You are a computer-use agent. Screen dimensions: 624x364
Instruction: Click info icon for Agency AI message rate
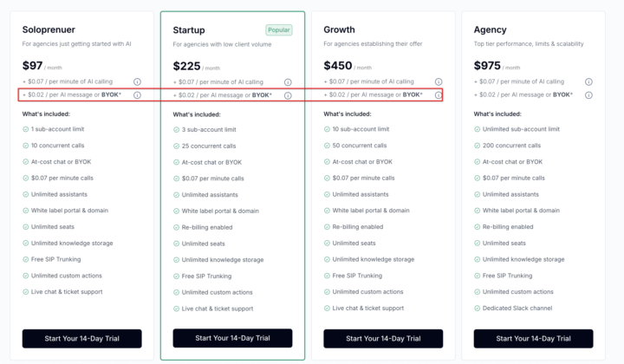click(x=588, y=94)
